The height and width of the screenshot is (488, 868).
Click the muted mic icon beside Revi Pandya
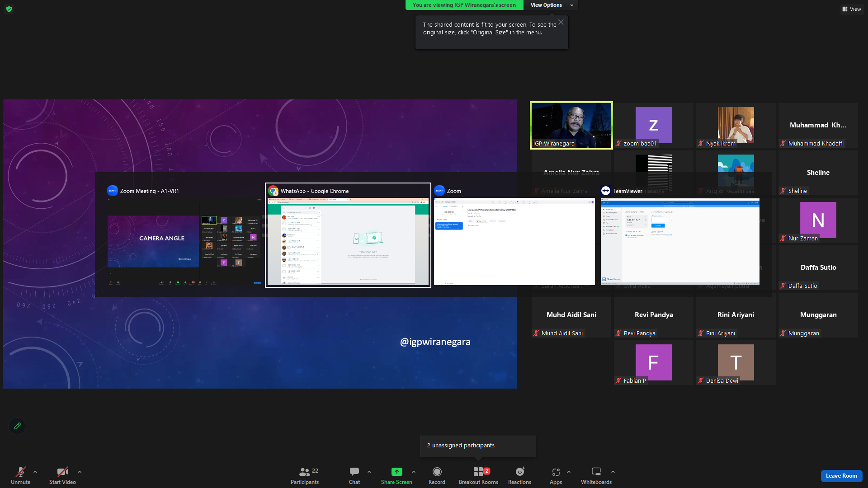(618, 333)
